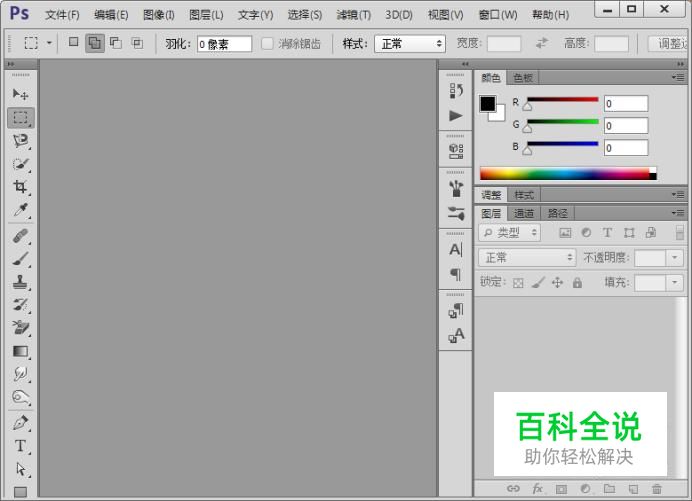The width and height of the screenshot is (692, 501).
Task: Select the Clone Stamp tool
Action: tap(20, 282)
